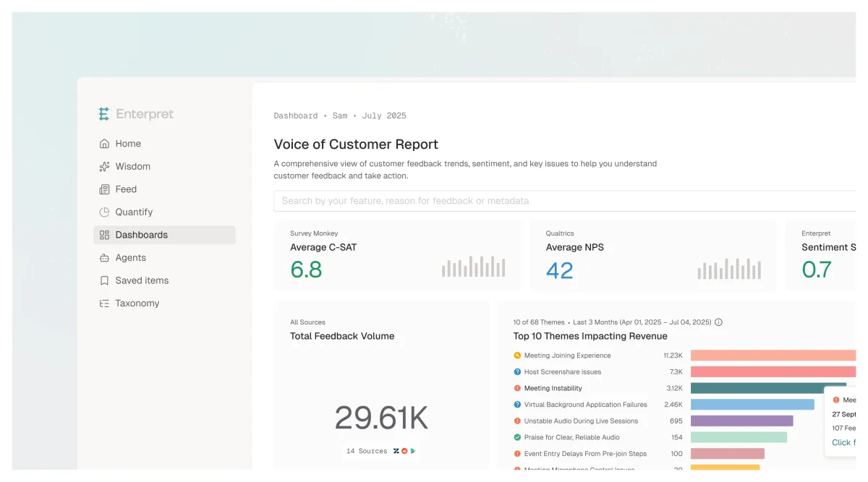Click the teal link in the tooltip popup
The image size is (868, 482).
(844, 442)
